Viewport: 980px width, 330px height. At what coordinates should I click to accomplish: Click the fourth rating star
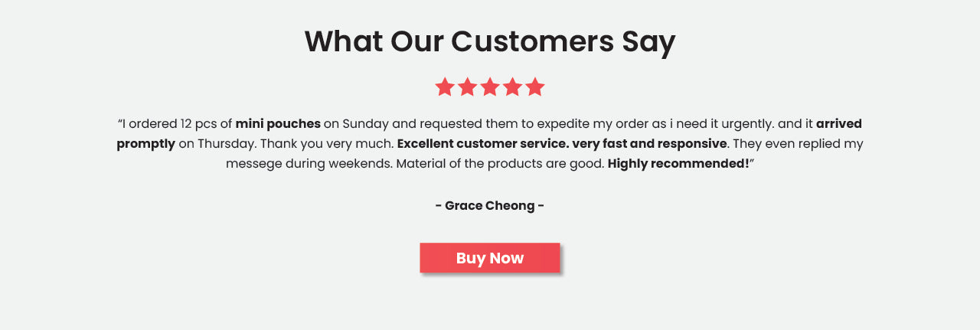pos(512,87)
